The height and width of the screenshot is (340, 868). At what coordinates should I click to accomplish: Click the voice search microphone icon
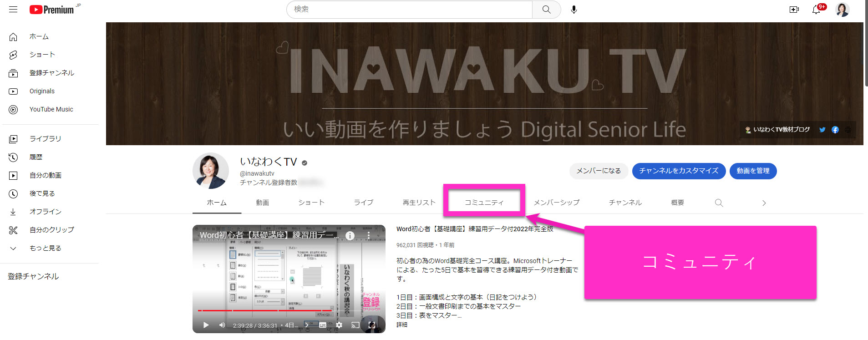coord(574,10)
